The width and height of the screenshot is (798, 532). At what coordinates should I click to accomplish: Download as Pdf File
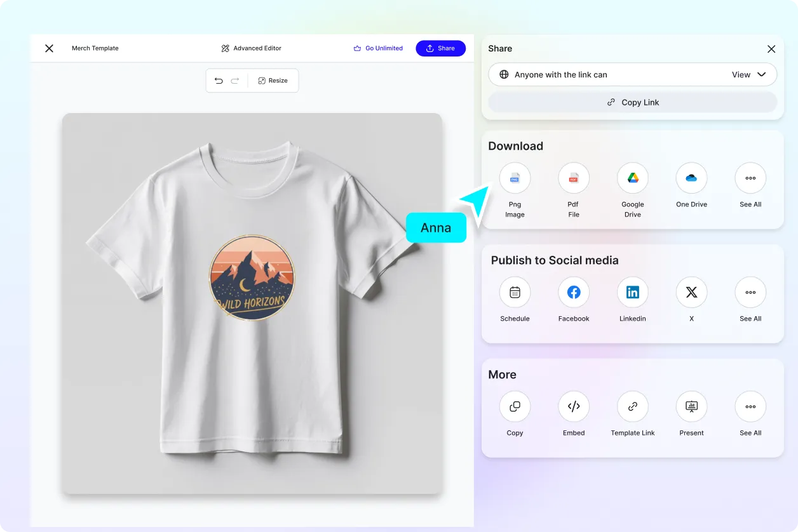click(x=574, y=178)
